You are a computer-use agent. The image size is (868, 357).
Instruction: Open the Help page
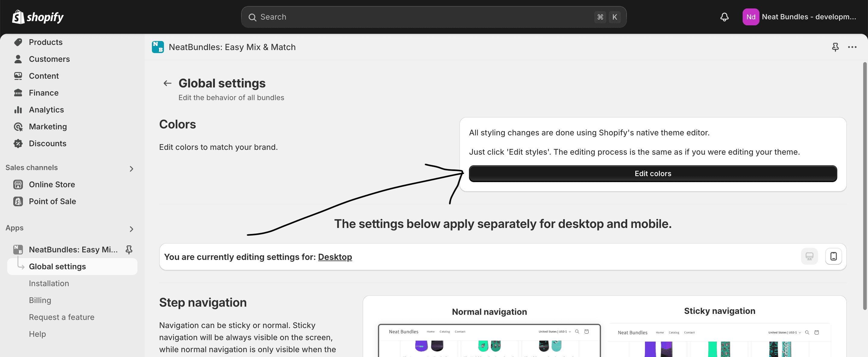point(37,334)
